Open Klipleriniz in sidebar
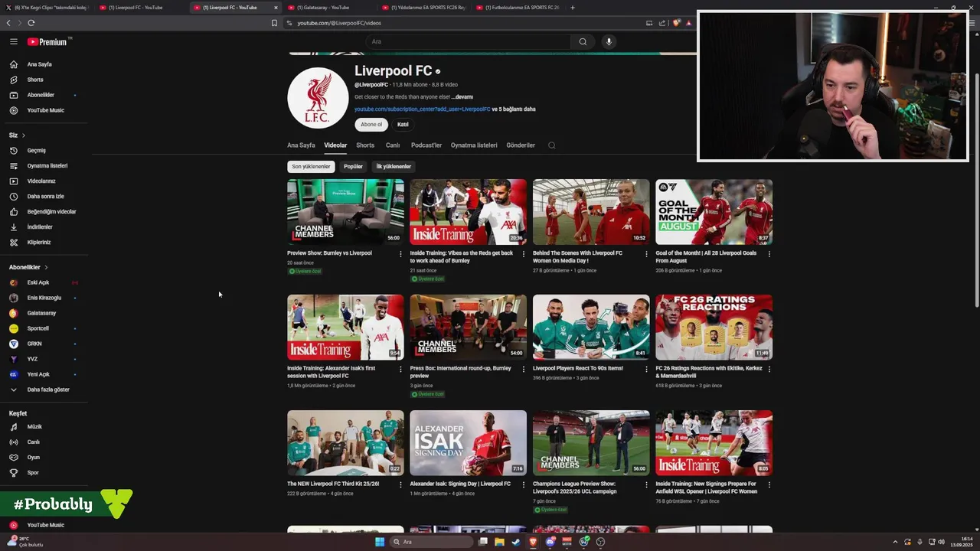 click(44, 243)
